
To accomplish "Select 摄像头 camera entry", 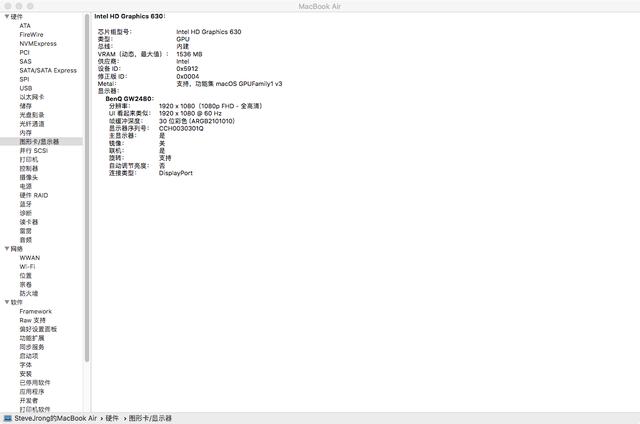I will pyautogui.click(x=29, y=177).
